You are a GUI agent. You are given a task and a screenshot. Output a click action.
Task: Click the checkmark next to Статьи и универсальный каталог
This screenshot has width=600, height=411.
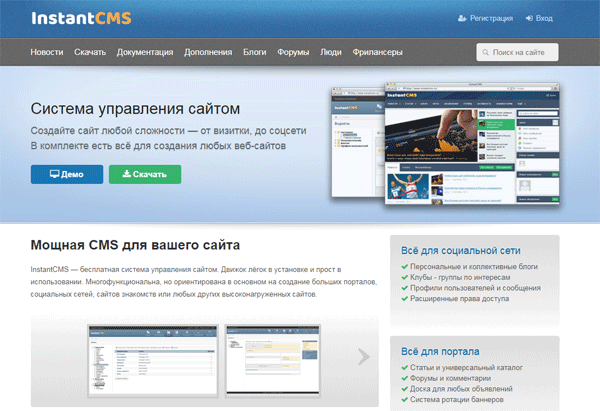404,367
